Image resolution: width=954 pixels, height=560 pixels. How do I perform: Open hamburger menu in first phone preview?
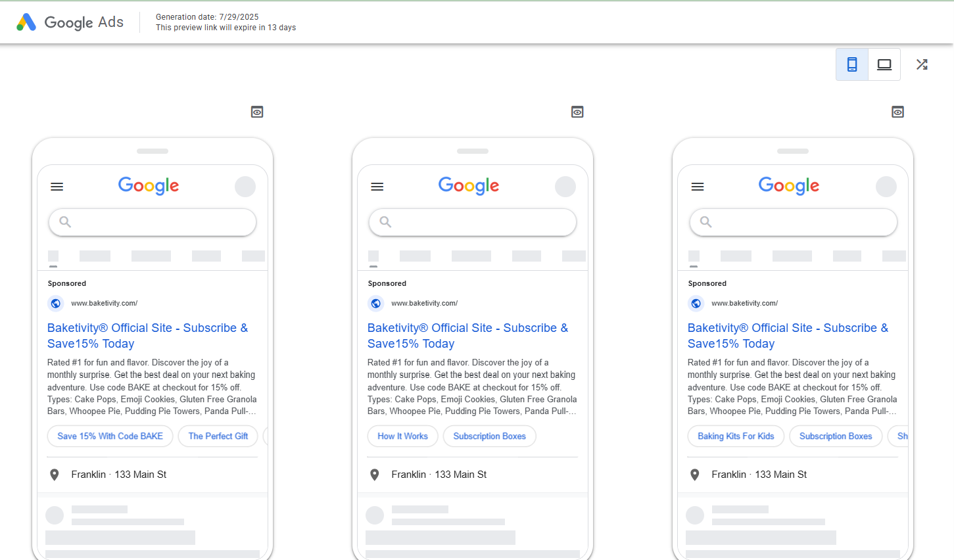[57, 187]
